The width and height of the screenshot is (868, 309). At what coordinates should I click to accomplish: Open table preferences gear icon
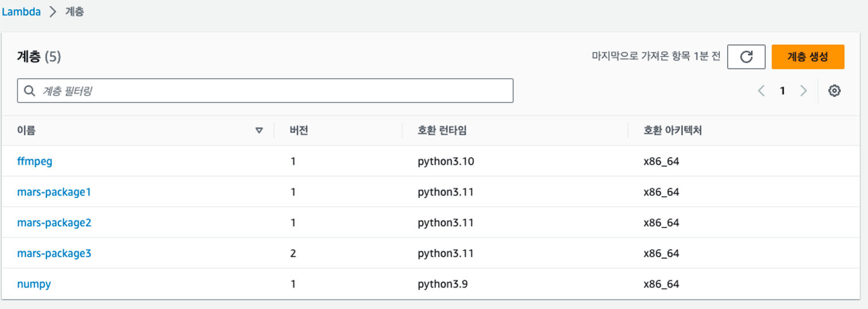(x=835, y=90)
